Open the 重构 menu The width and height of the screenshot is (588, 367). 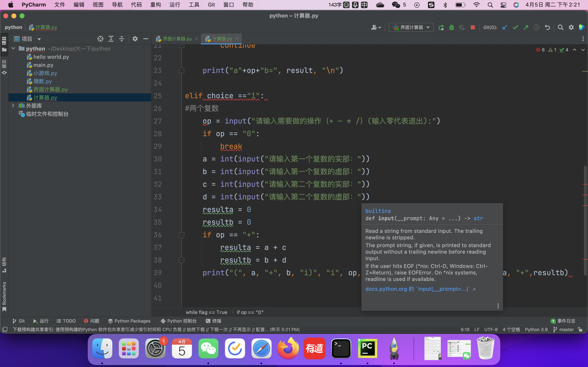tap(156, 5)
